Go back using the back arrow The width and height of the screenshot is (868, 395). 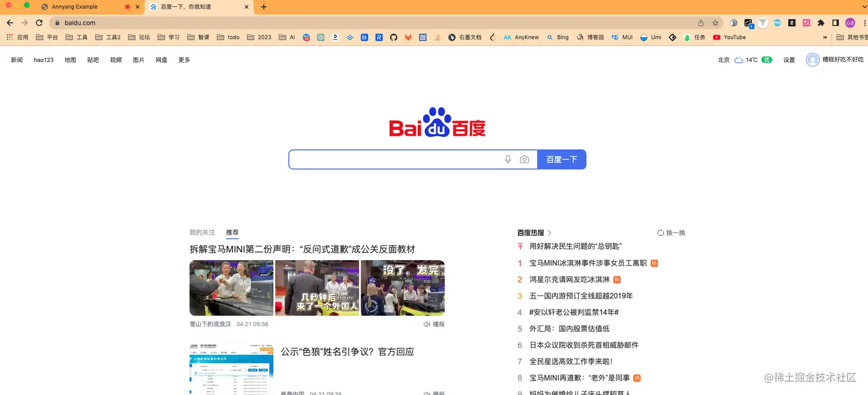[x=10, y=23]
